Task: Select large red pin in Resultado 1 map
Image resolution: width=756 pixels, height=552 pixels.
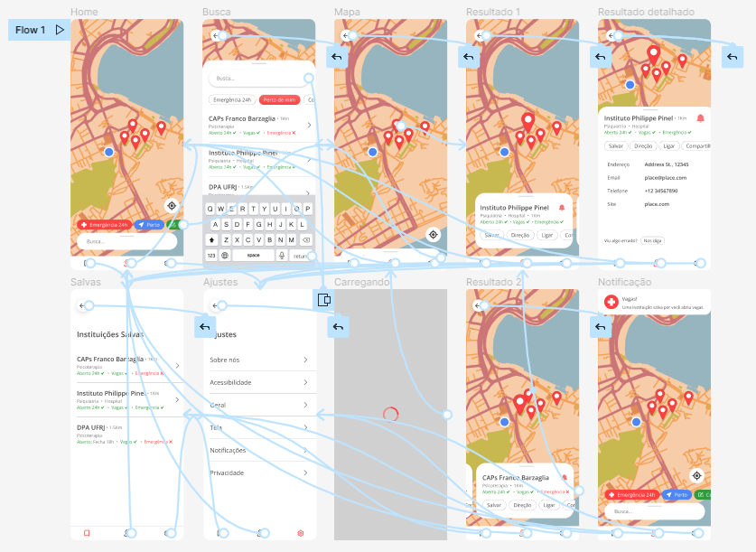Action: coord(528,123)
